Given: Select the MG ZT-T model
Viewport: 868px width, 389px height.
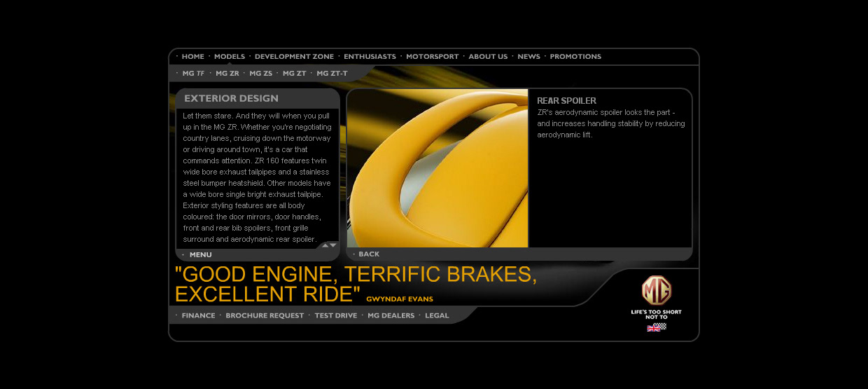Looking at the screenshot, I should [332, 74].
